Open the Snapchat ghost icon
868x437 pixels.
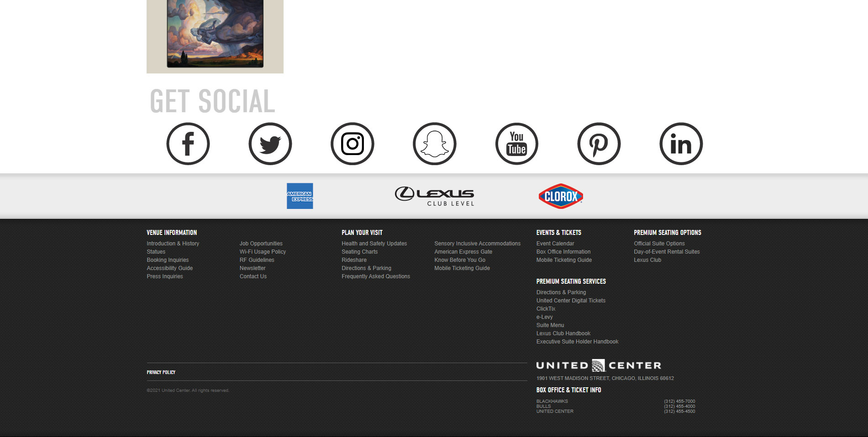[x=435, y=144]
